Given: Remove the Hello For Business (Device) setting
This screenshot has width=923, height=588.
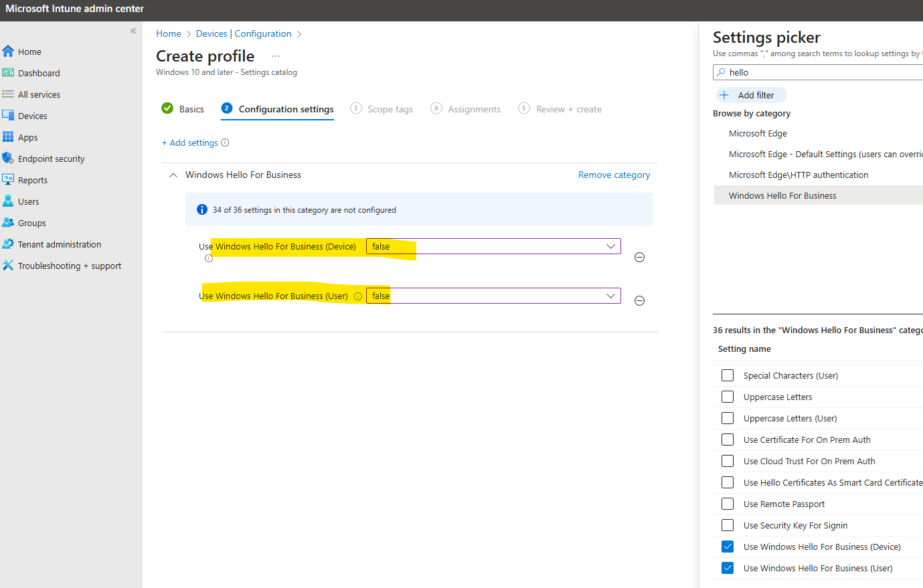Looking at the screenshot, I should click(x=639, y=258).
